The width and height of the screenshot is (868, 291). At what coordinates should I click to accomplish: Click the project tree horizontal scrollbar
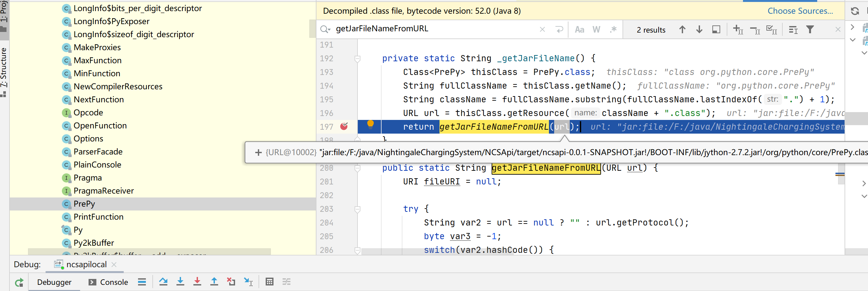pos(149,252)
